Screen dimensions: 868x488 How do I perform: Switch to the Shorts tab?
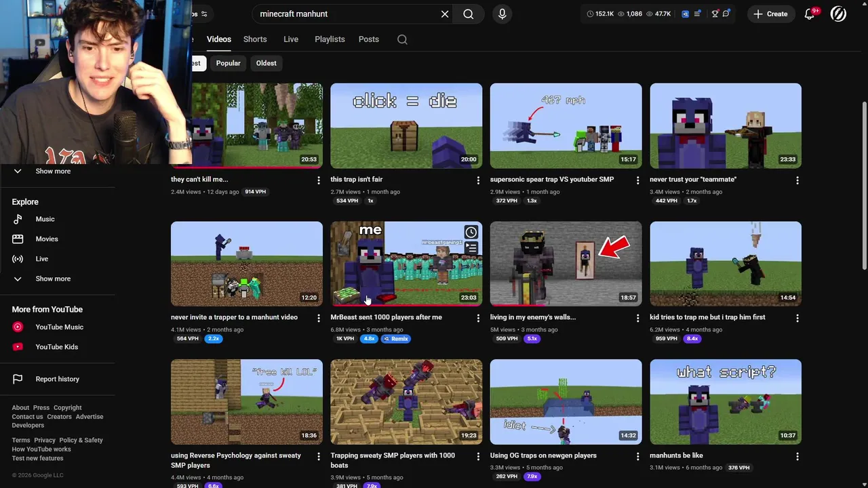coord(255,39)
